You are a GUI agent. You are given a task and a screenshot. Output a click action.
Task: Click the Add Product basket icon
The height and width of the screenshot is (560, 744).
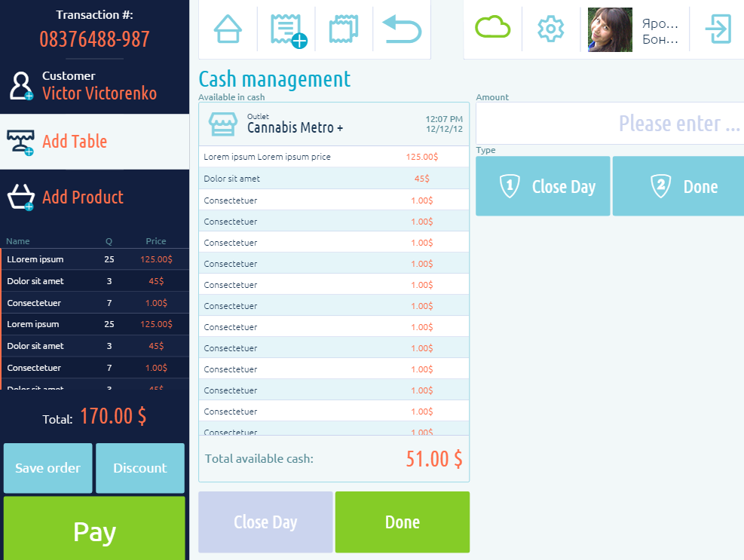coord(20,197)
